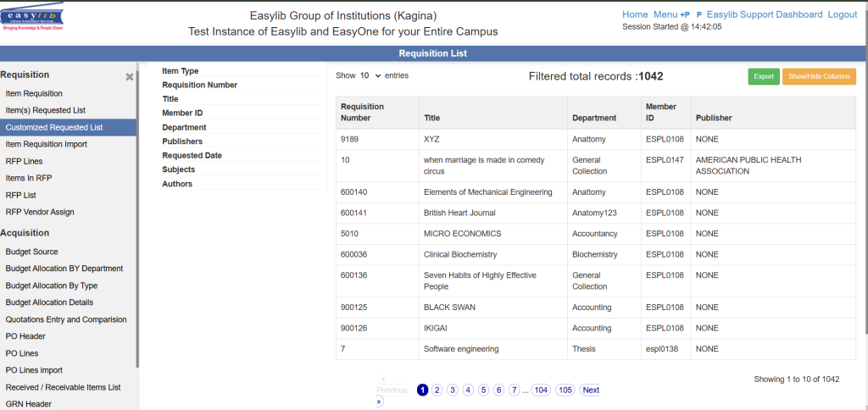Open Budget Allocation By Type
This screenshot has width=868, height=410.
coord(52,285)
